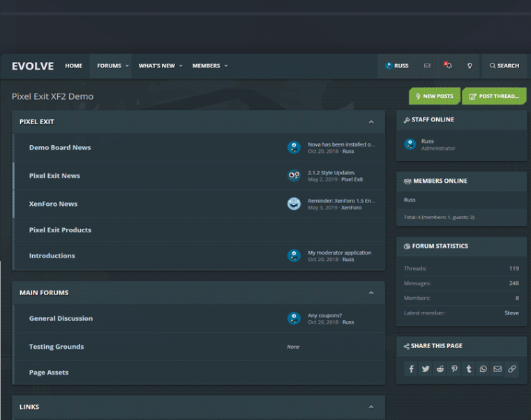Click Members Online heading
The height and width of the screenshot is (420, 531).
pos(440,181)
